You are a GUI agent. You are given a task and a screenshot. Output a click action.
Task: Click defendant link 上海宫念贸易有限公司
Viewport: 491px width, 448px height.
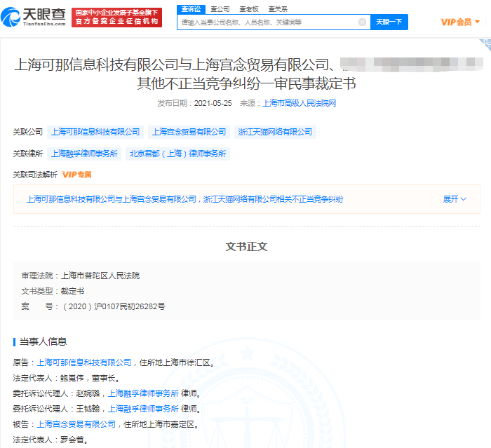coord(76,424)
